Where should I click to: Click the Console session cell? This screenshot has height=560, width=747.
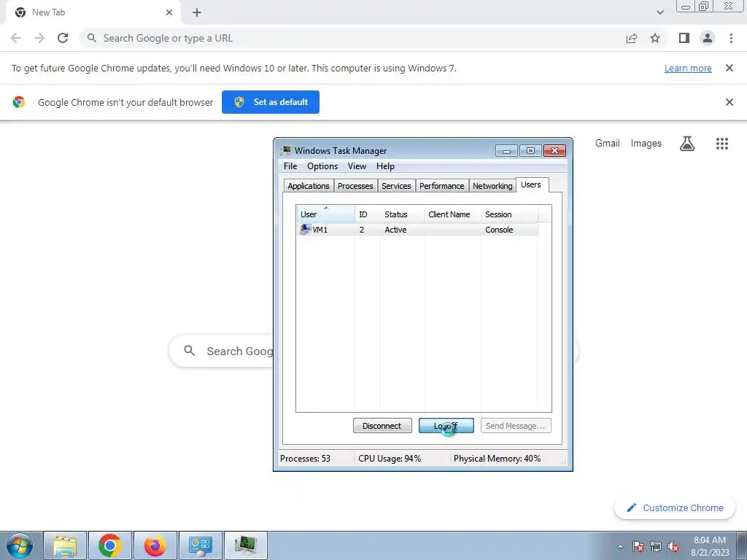499,230
